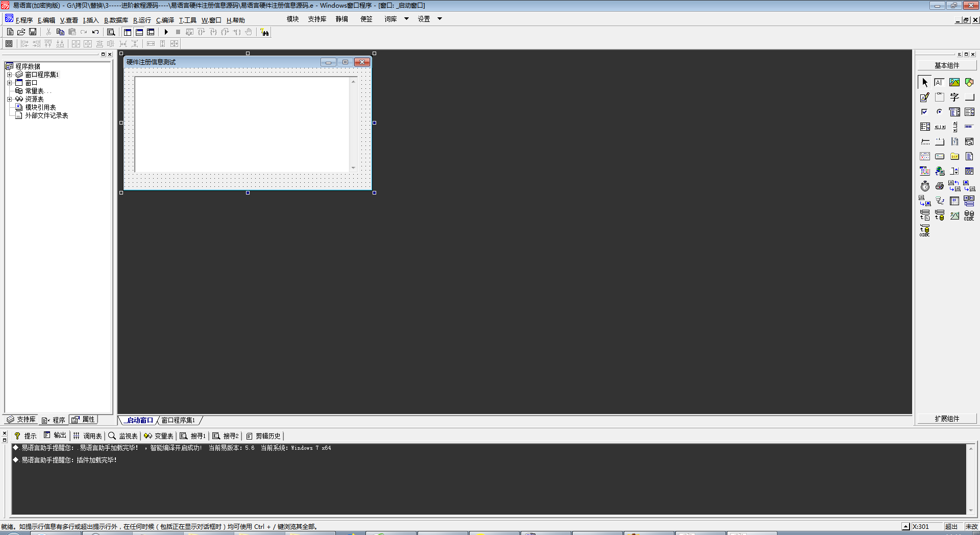Image resolution: width=980 pixels, height=535 pixels.
Task: Select the radio button component in the palette
Action: pyautogui.click(x=939, y=112)
